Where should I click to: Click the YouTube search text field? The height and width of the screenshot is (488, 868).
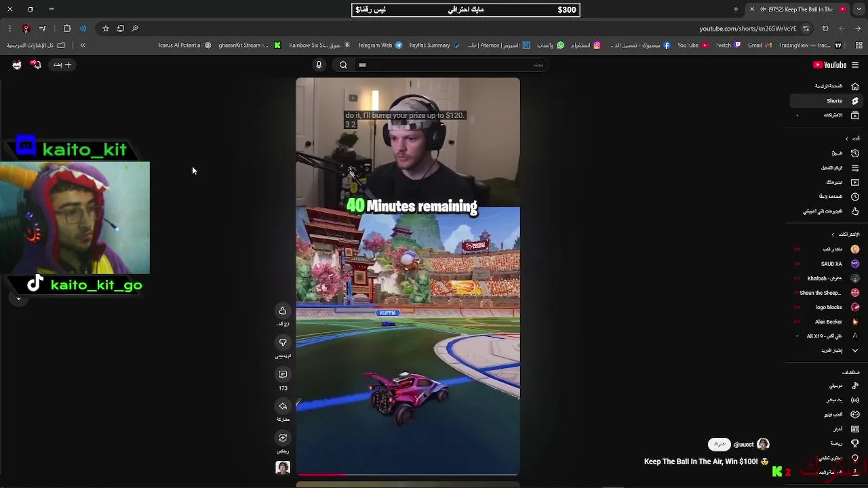click(x=451, y=65)
